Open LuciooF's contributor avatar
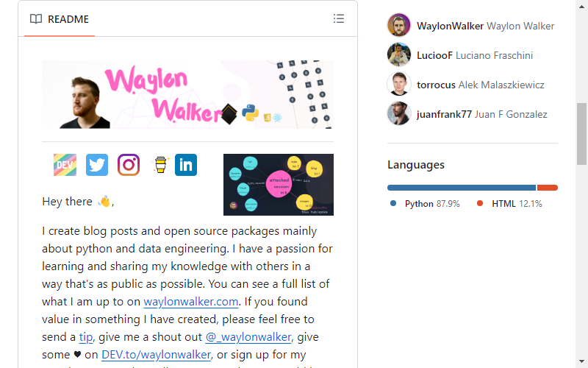Image resolution: width=588 pixels, height=368 pixels. pyautogui.click(x=399, y=54)
